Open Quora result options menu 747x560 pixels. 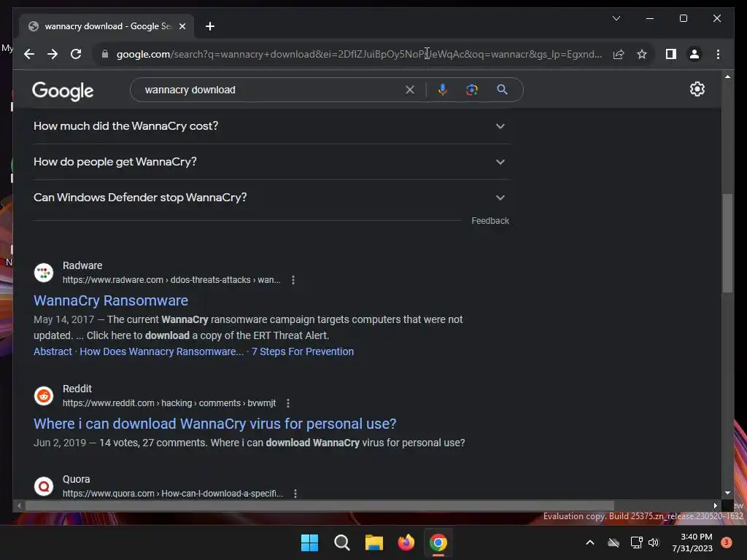point(295,494)
